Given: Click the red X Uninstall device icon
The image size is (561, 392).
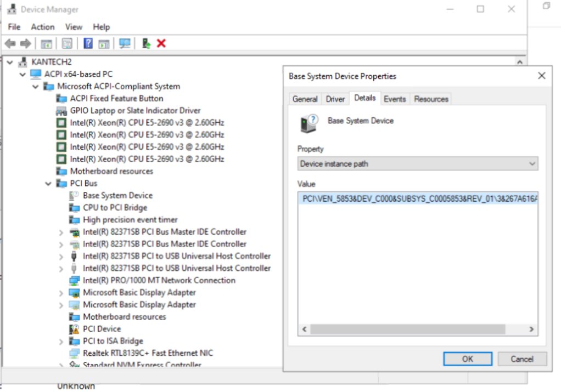Looking at the screenshot, I should coord(161,43).
